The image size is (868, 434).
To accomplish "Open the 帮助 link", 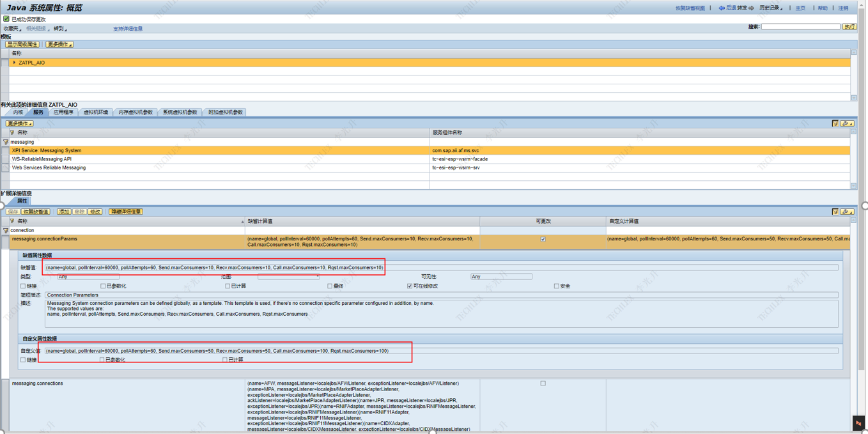I will [823, 8].
